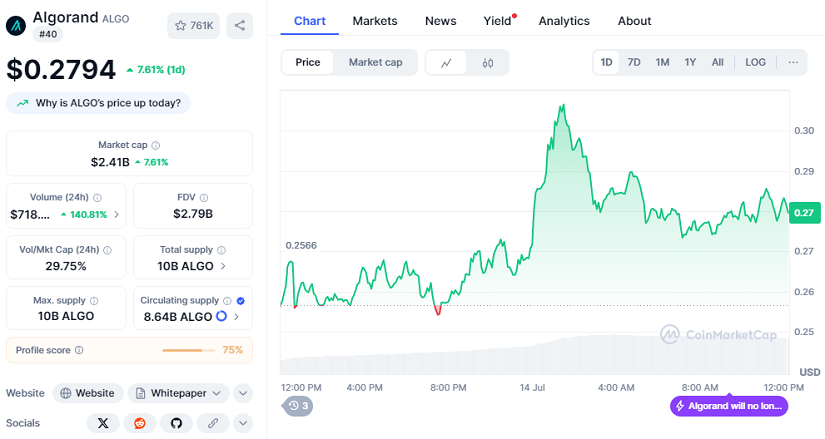Screen dimensions: 825x439
Task: Click the 75% profile score bar
Action: pyautogui.click(x=188, y=350)
